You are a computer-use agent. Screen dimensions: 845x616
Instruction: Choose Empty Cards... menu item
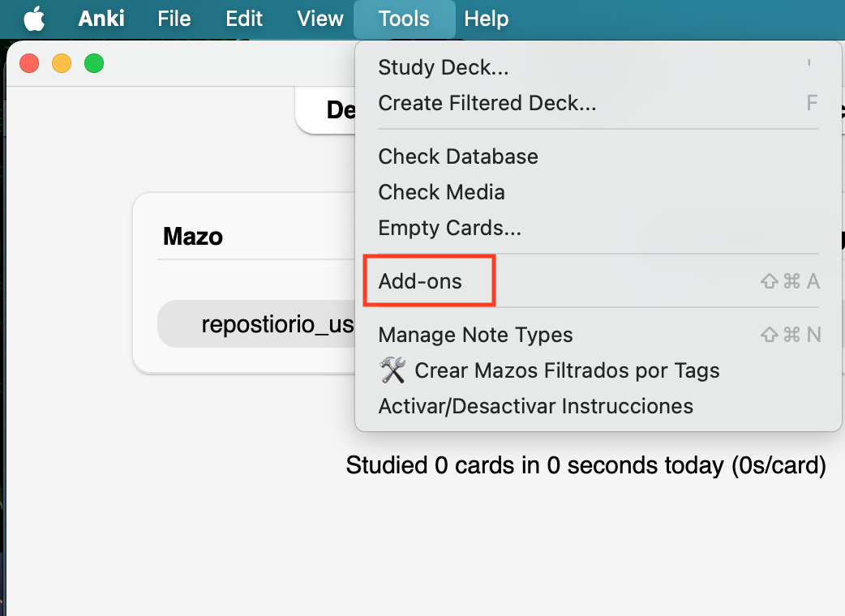(450, 228)
